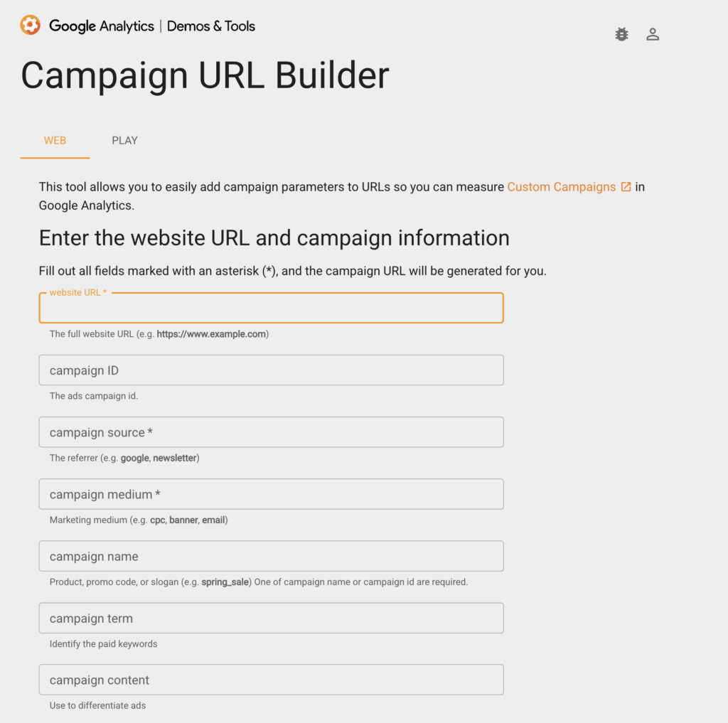Focus the campaign name field
Screen dimensions: 728x723
(x=270, y=556)
